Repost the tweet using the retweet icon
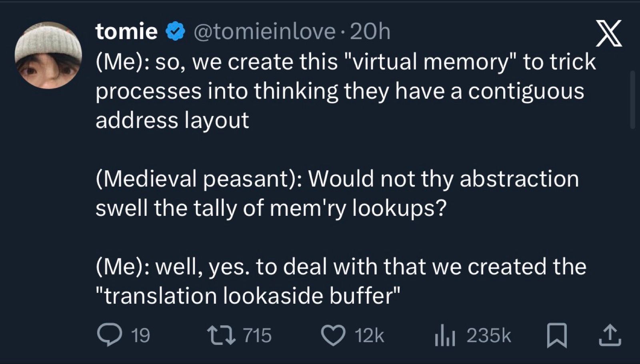The image size is (640, 364). coord(220,335)
